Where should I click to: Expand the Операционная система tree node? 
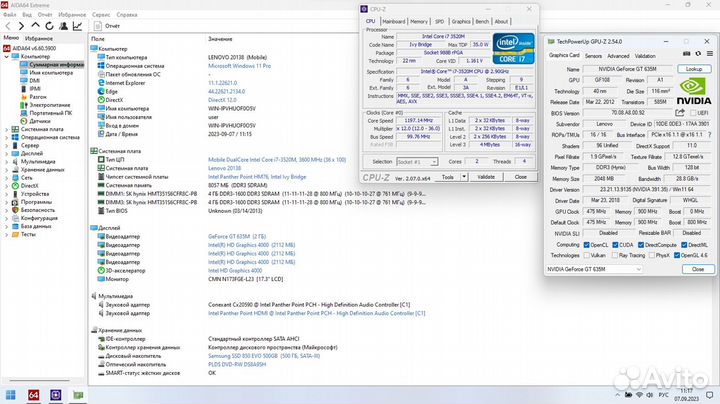point(6,137)
